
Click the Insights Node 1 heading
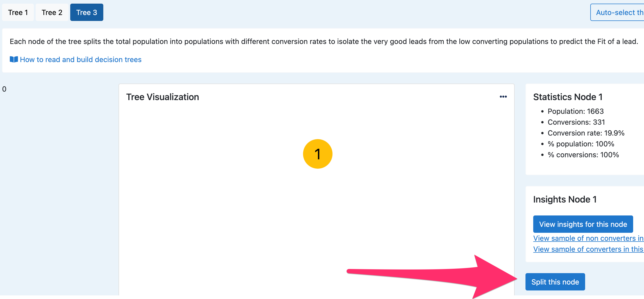tap(565, 199)
